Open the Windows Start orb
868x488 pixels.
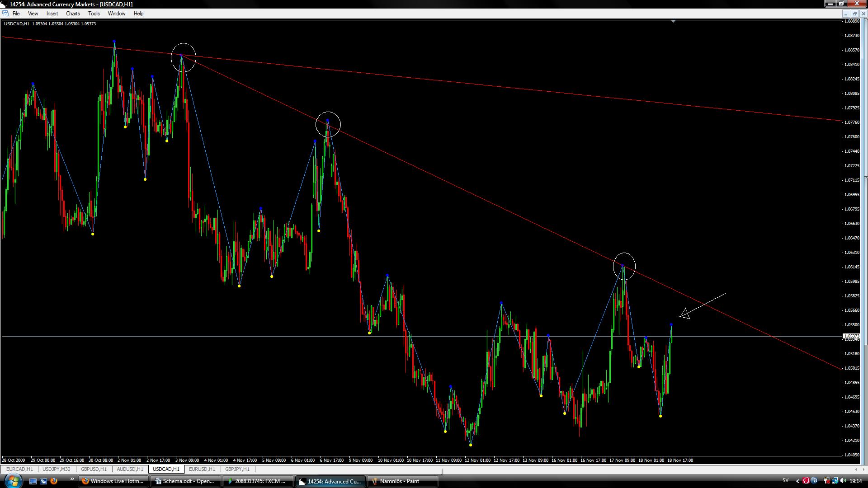pos(13,481)
